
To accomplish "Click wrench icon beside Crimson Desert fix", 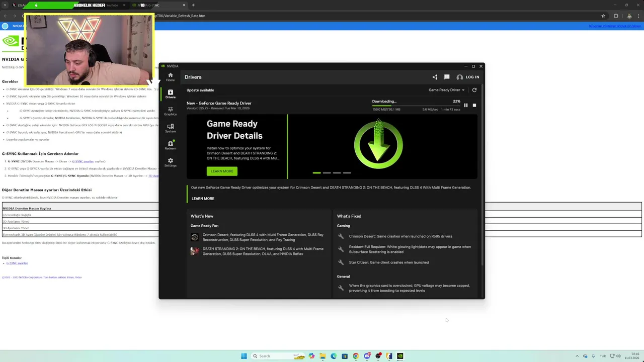I will coord(341,236).
